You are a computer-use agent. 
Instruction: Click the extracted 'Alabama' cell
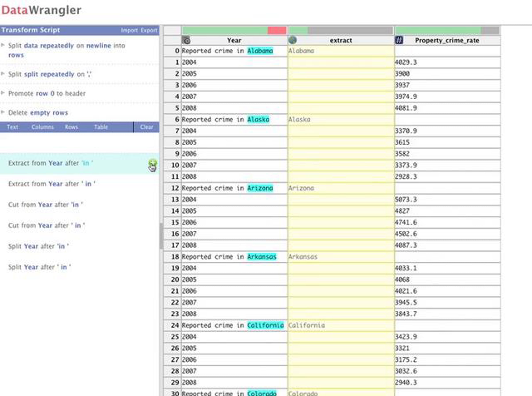point(341,51)
